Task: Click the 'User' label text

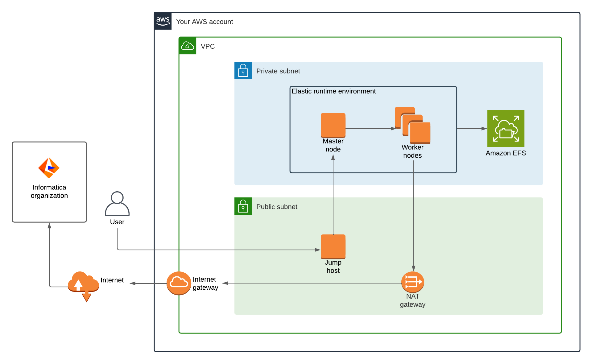Action: coord(117,222)
